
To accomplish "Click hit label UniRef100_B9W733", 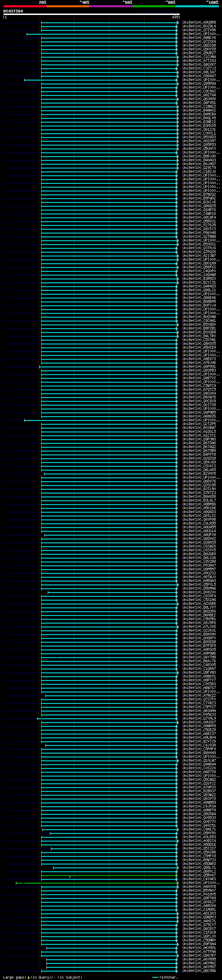I will pyautogui.click(x=199, y=860).
